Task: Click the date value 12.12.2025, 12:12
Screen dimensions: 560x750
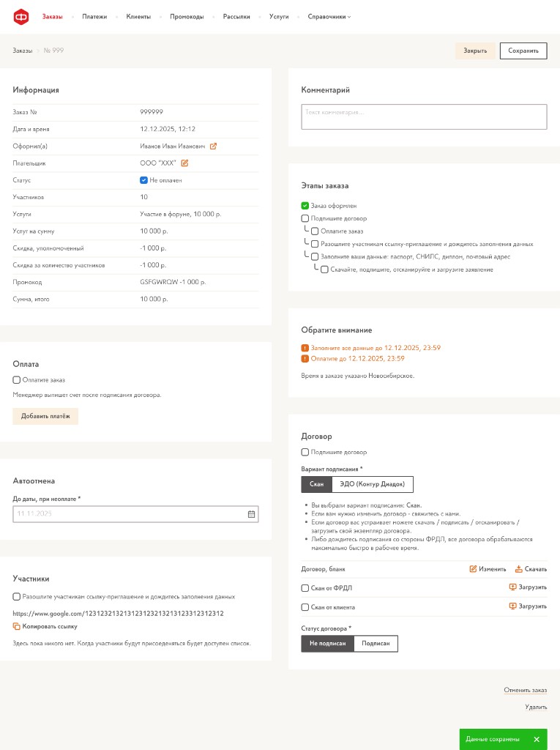Action: 168,129
